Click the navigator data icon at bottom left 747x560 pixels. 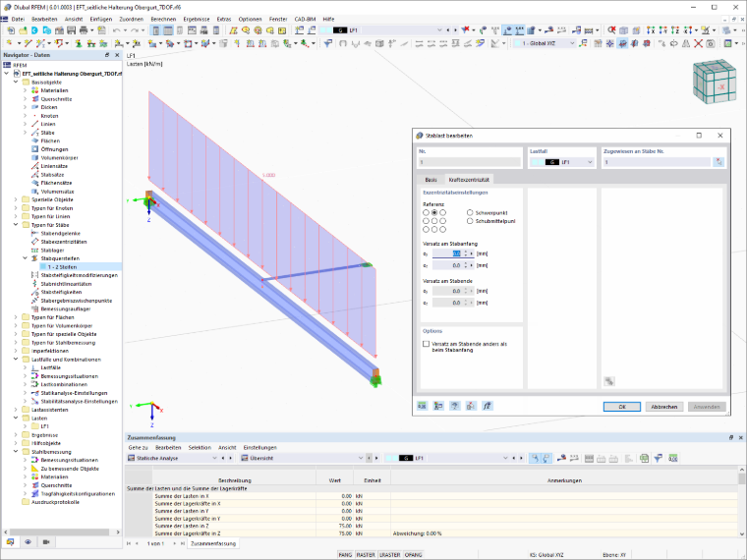click(10, 542)
